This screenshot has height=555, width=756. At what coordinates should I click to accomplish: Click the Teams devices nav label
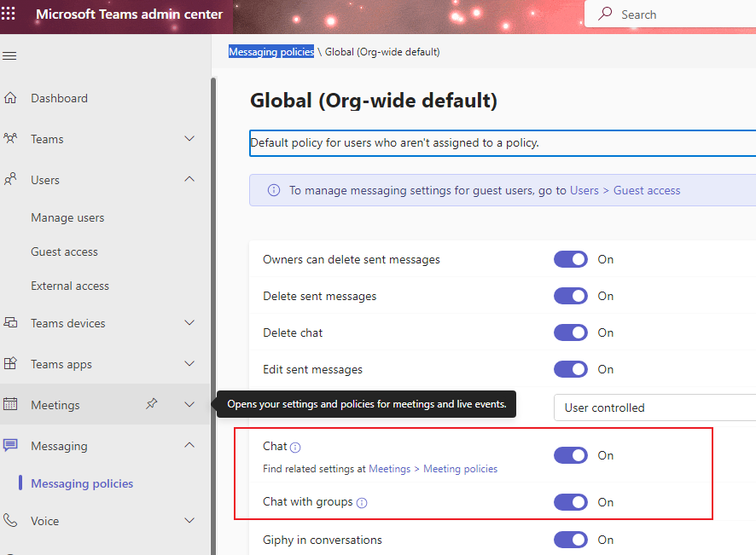(x=68, y=323)
